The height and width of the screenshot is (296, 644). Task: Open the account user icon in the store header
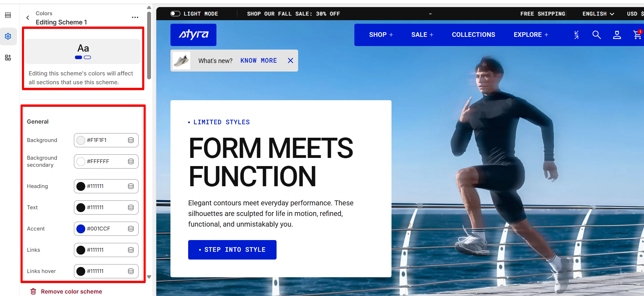click(x=617, y=35)
